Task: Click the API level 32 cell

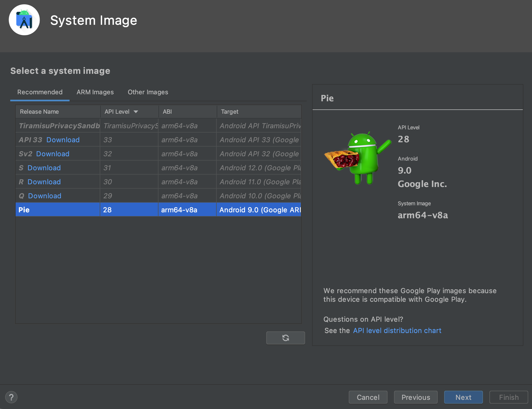Action: (x=129, y=154)
